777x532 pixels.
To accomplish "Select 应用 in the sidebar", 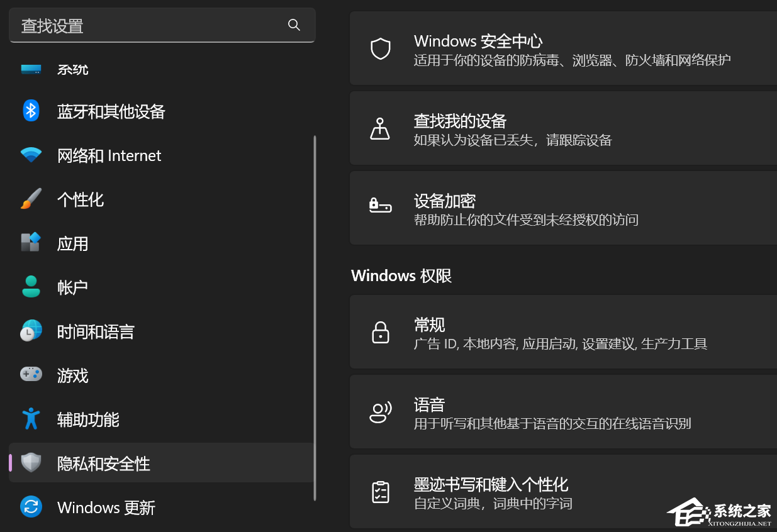I will [x=161, y=243].
